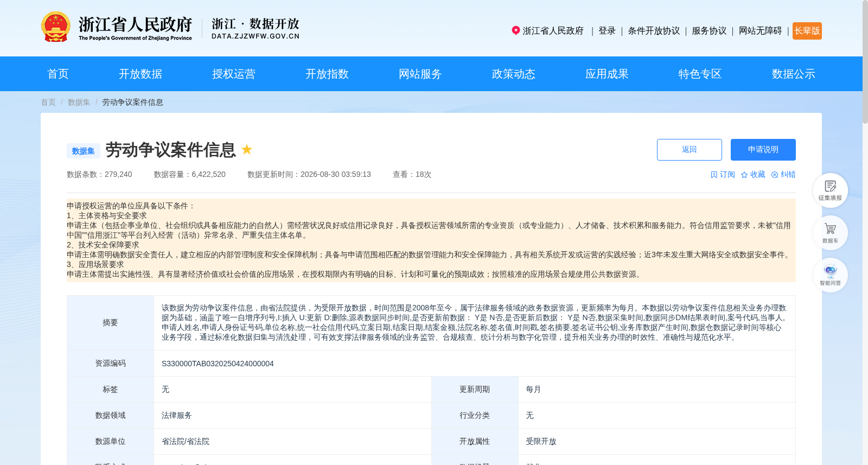Open the 智能问答 robot assistant icon

point(830,275)
